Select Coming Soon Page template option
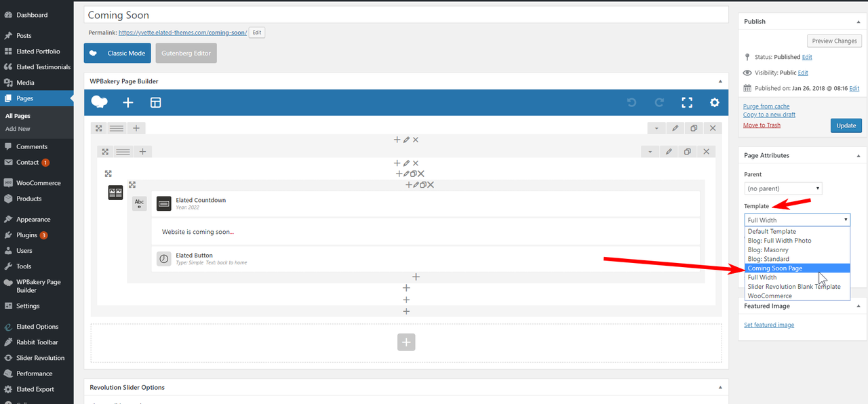 coord(797,268)
